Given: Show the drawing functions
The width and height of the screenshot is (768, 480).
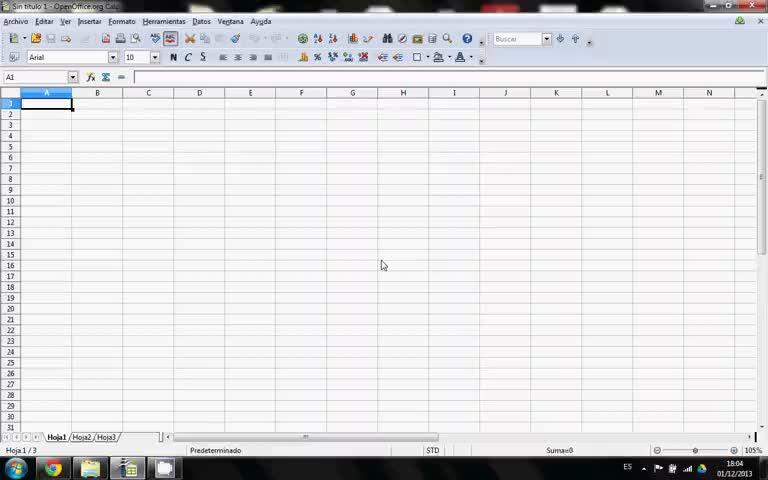Looking at the screenshot, I should pos(368,38).
